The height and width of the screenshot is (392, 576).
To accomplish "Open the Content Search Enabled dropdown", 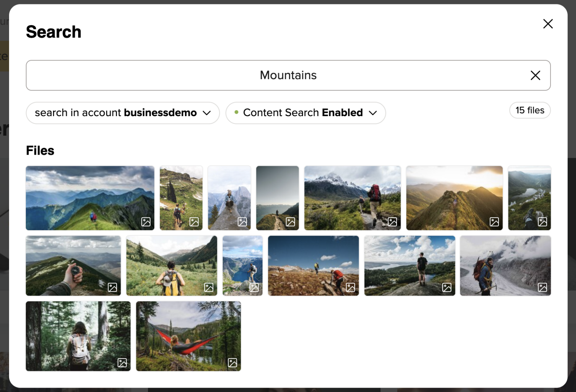I will [x=305, y=113].
